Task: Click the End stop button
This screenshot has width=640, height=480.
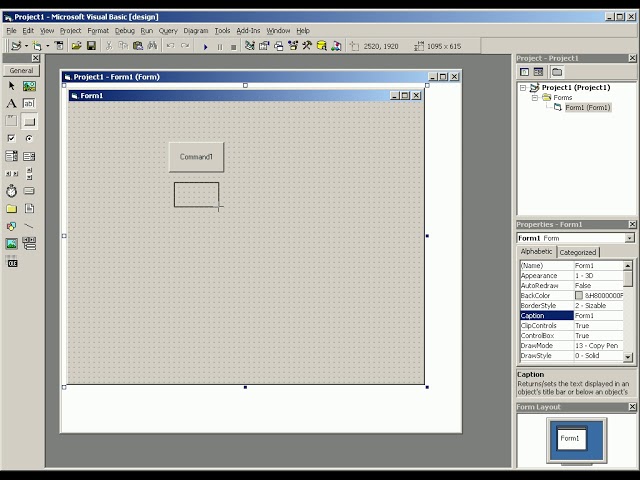Action: tap(233, 47)
